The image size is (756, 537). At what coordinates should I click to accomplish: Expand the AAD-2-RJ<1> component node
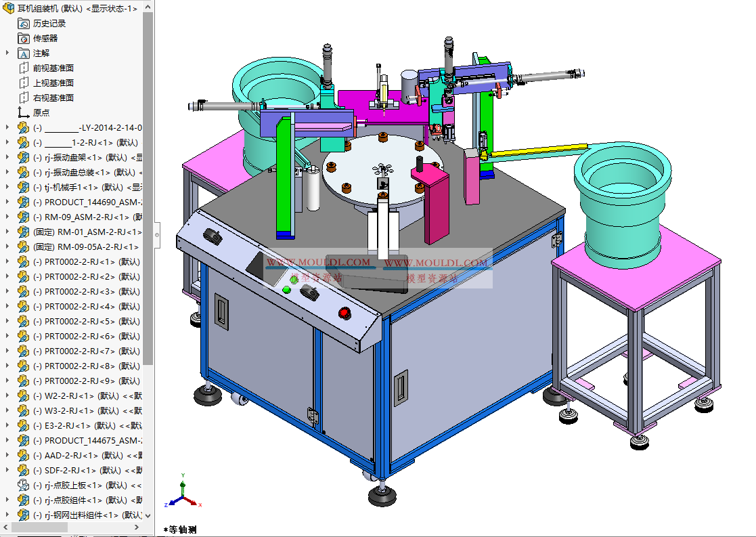(8, 455)
